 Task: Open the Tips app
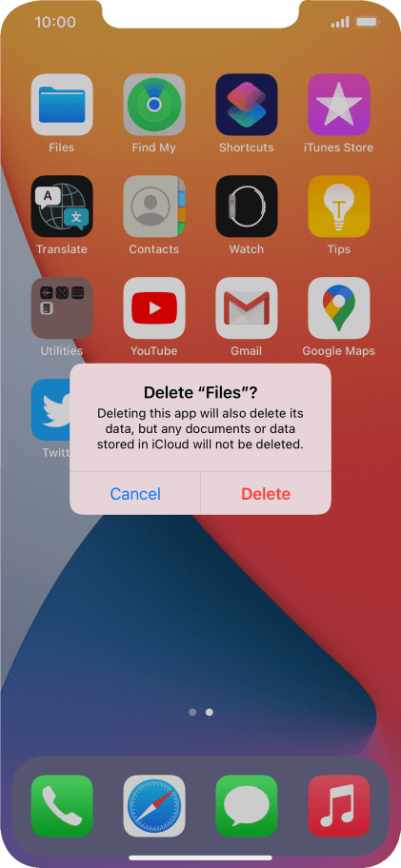click(x=338, y=207)
